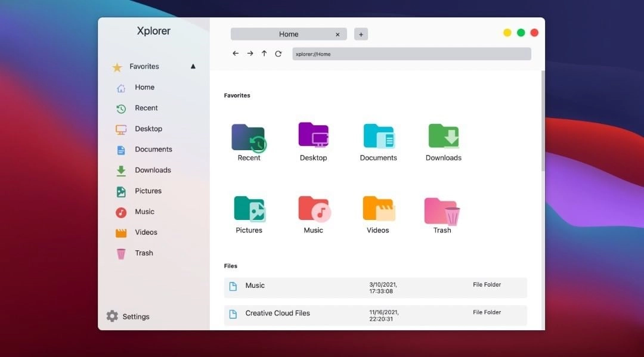Screen dimensions: 644x357
Task: Select Videos in the sidebar
Action: (145, 232)
